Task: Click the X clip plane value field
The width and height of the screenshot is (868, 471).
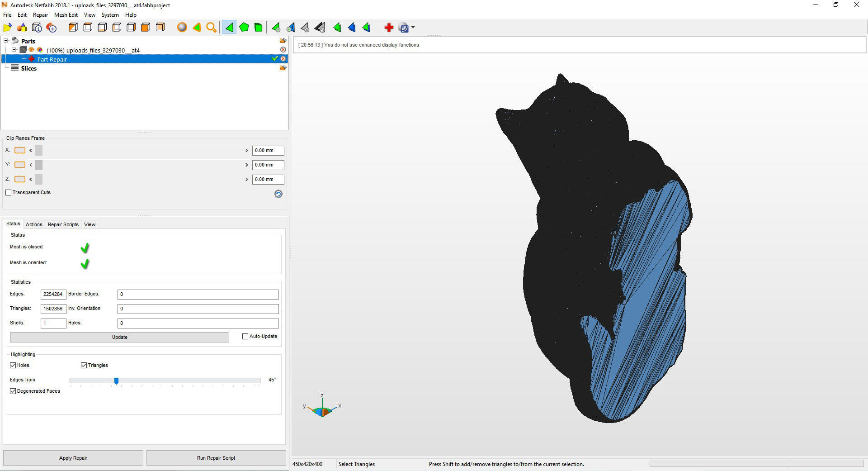Action: pos(268,150)
